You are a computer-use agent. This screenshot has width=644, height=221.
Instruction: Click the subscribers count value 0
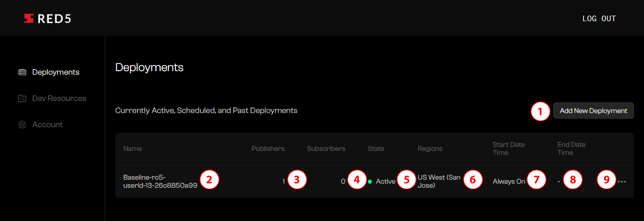click(x=343, y=182)
